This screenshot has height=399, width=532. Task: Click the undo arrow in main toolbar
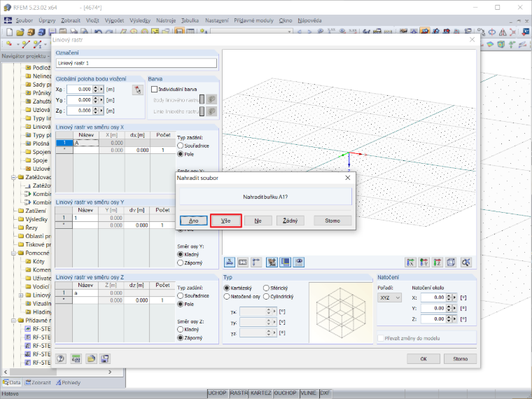click(98, 32)
